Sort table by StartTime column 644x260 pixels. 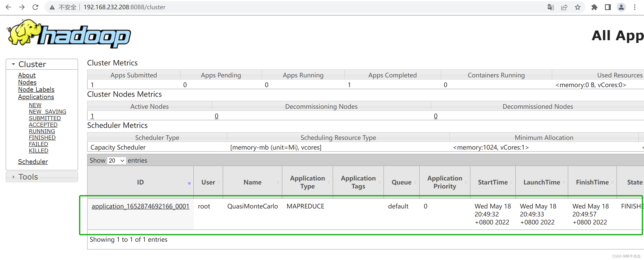point(492,182)
